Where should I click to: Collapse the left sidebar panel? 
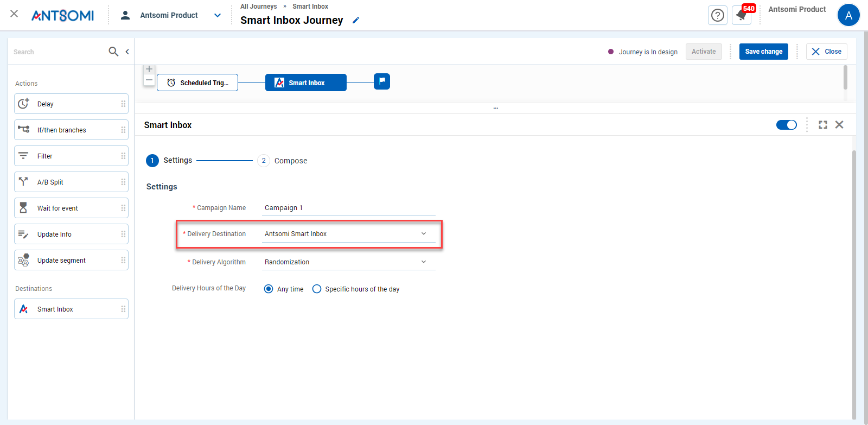coord(127,52)
